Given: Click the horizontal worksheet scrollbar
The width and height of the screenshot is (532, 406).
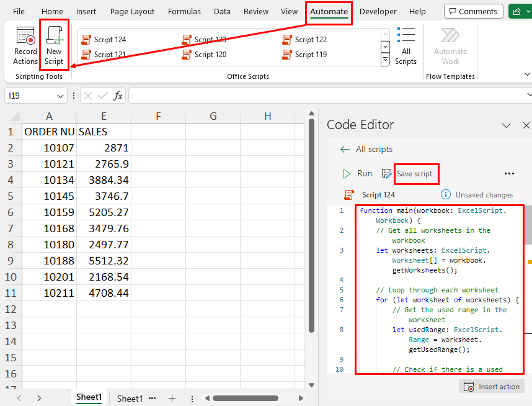Looking at the screenshot, I should [x=246, y=398].
